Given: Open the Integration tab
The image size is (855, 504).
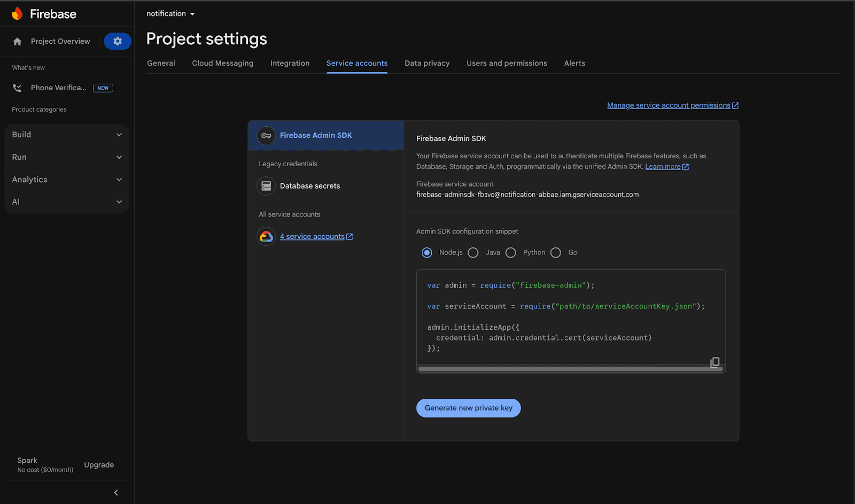Looking at the screenshot, I should tap(290, 63).
